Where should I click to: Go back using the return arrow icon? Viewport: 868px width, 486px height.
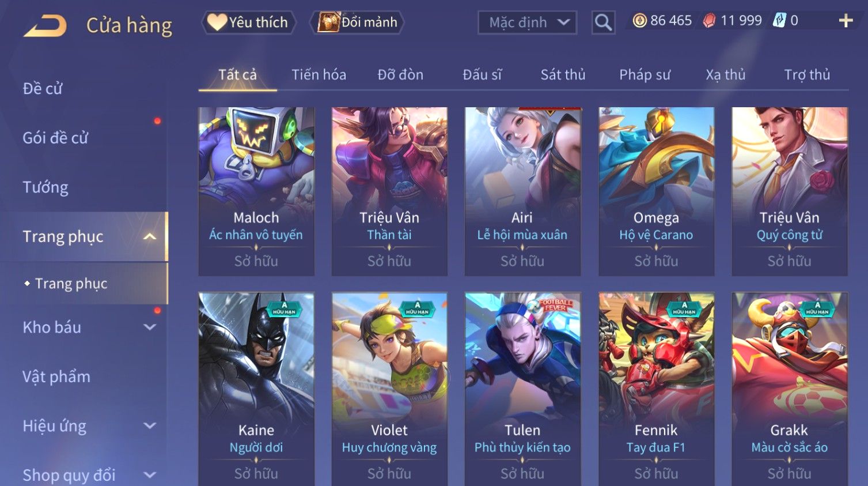click(44, 25)
